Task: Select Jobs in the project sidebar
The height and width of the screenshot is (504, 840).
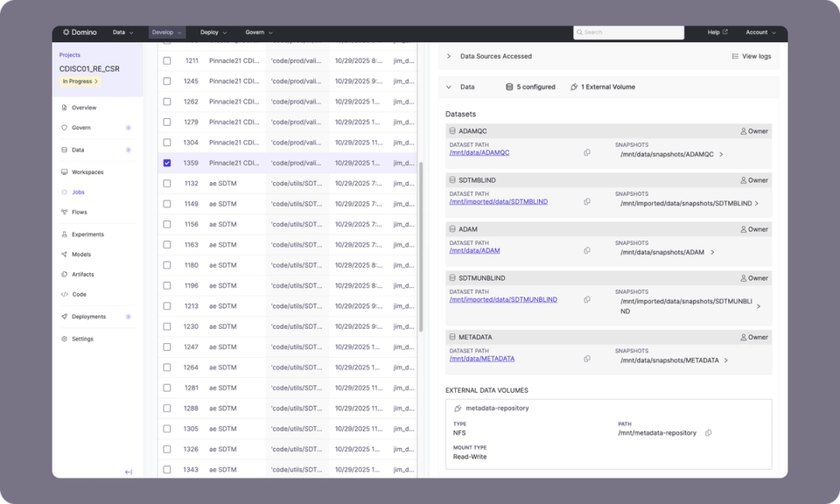Action: [x=80, y=192]
